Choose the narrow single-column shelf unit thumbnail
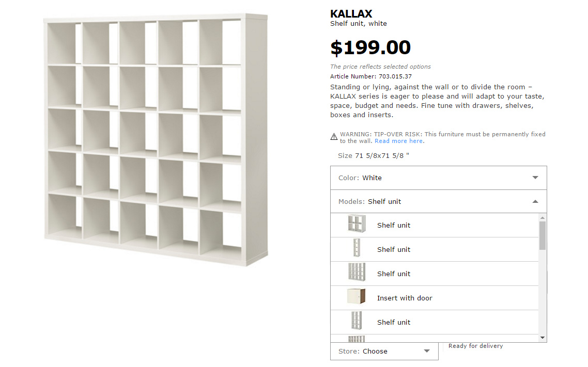588x367 pixels. [x=356, y=249]
